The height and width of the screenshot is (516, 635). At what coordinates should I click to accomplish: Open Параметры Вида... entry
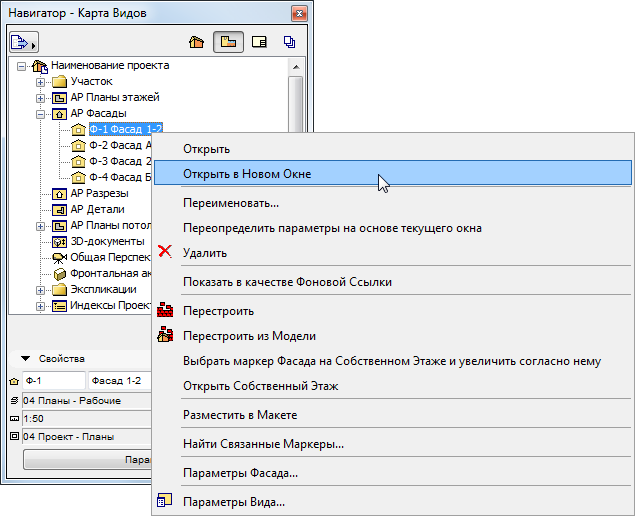(393, 502)
